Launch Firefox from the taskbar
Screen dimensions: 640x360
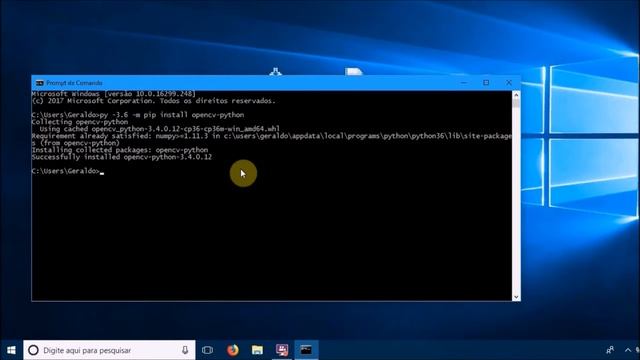233,350
